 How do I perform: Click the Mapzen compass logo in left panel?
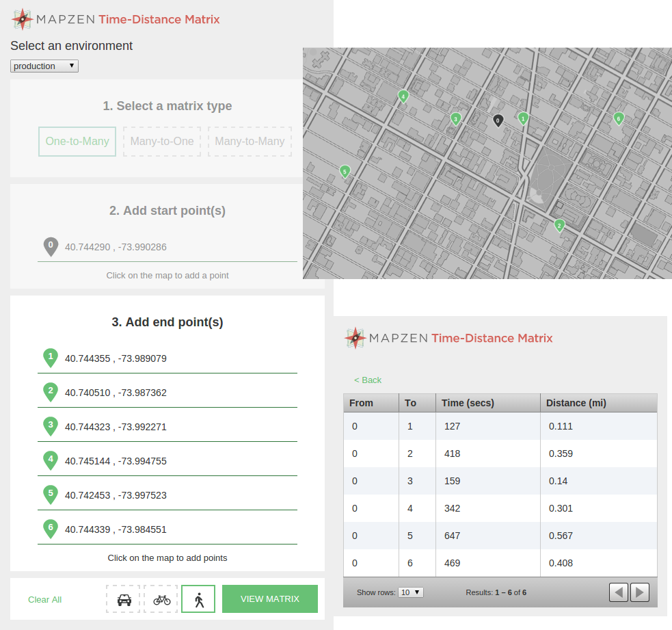pos(23,19)
